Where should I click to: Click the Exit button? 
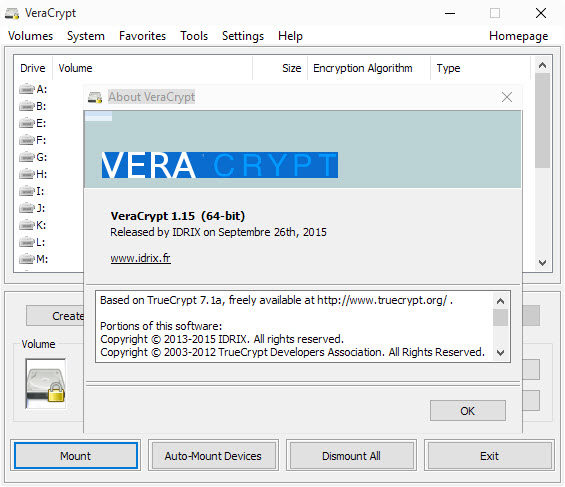tap(489, 456)
